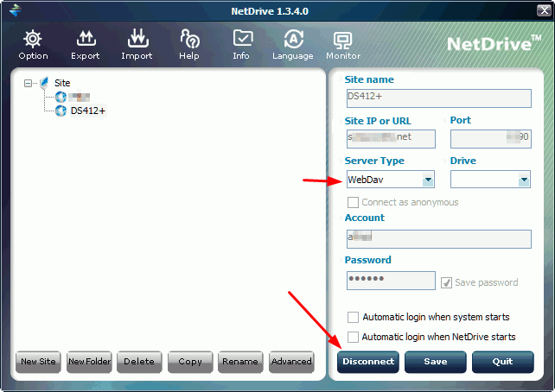Open the Info icon
The height and width of the screenshot is (392, 555).
coord(243,38)
